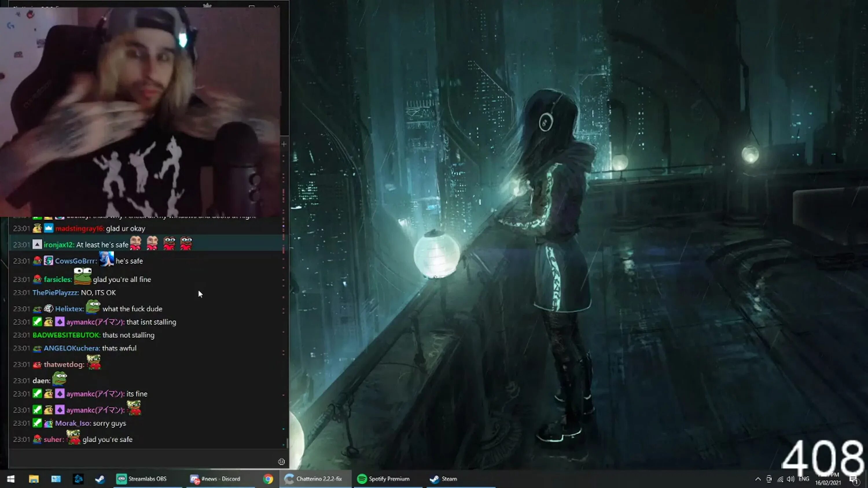Open the ENG language selector
The width and height of the screenshot is (868, 488).
point(804,479)
